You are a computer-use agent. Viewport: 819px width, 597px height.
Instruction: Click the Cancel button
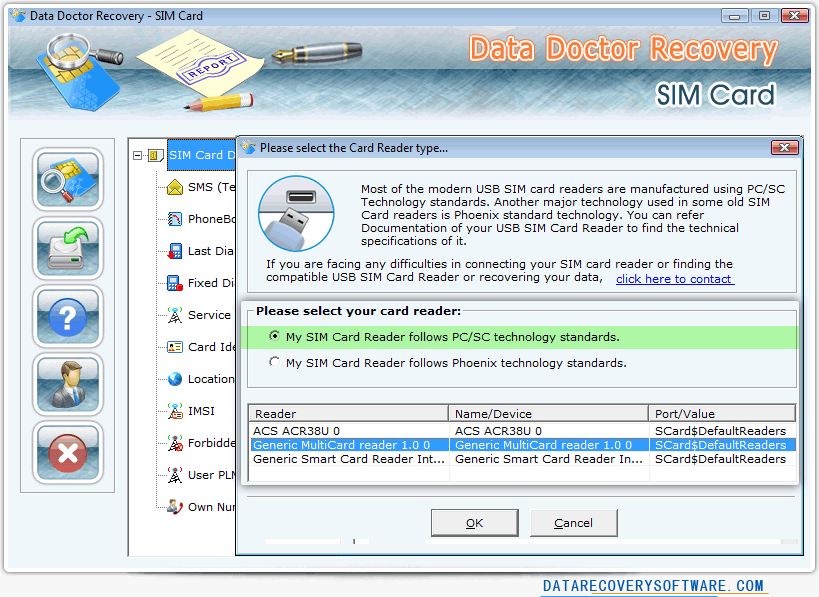(574, 523)
